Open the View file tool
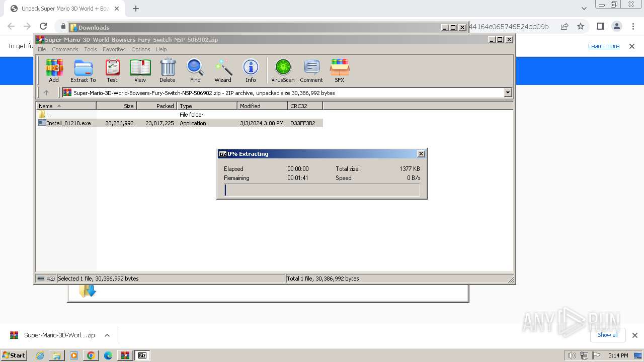644x362 pixels. [140, 70]
